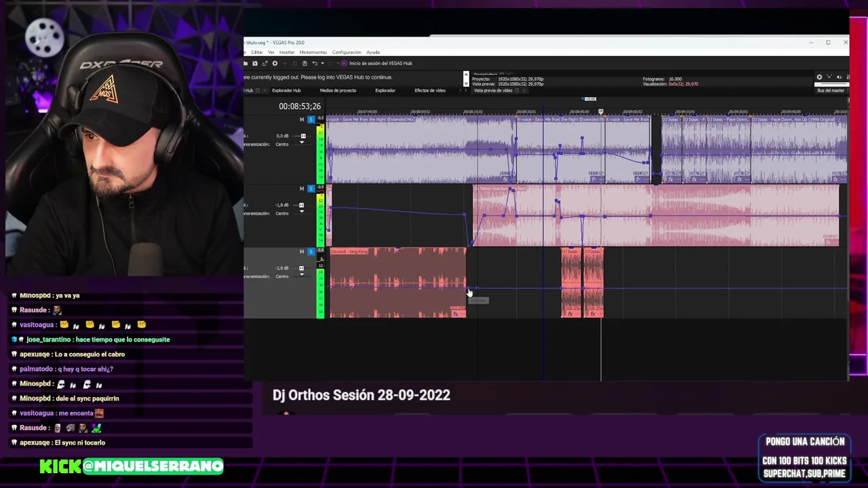This screenshot has height=488, width=868.
Task: Click the master bus downmix icon
Action: pos(829,77)
